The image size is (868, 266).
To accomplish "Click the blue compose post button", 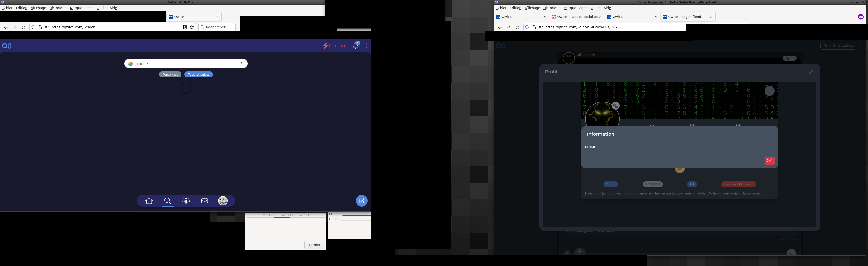I will (362, 201).
